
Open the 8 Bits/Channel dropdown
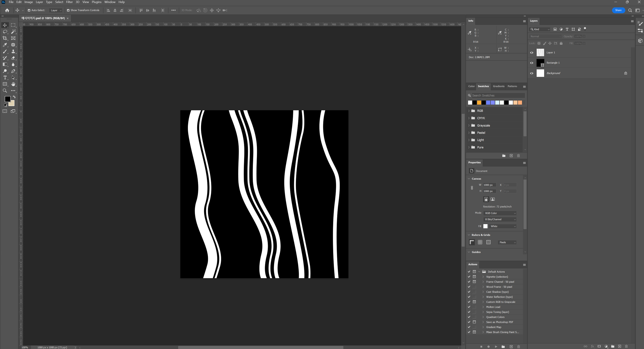coord(500,219)
